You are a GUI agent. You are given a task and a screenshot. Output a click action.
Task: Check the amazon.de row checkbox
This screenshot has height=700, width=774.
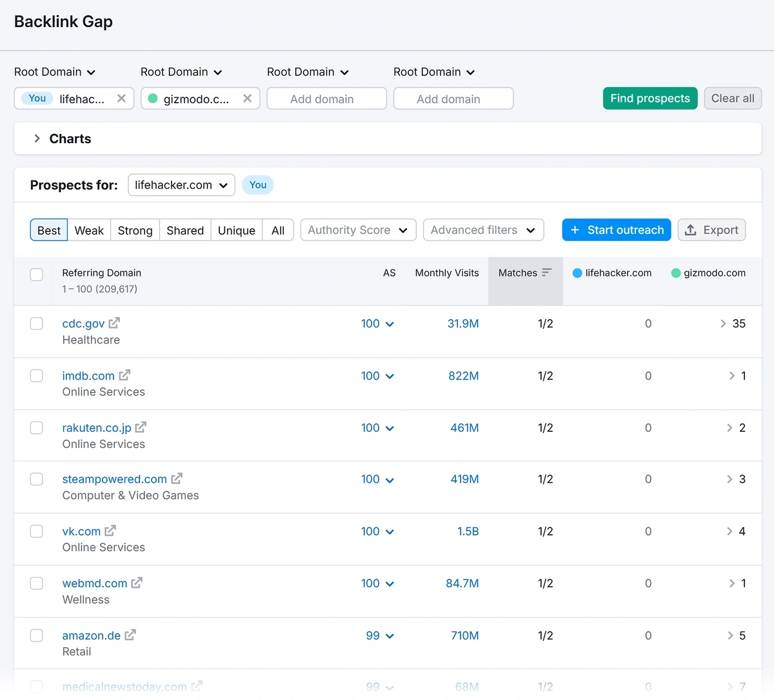[x=37, y=636]
